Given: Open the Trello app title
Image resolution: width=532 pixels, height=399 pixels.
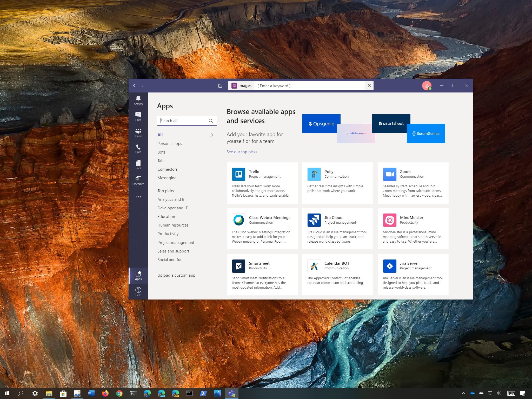Looking at the screenshot, I should pos(254,172).
